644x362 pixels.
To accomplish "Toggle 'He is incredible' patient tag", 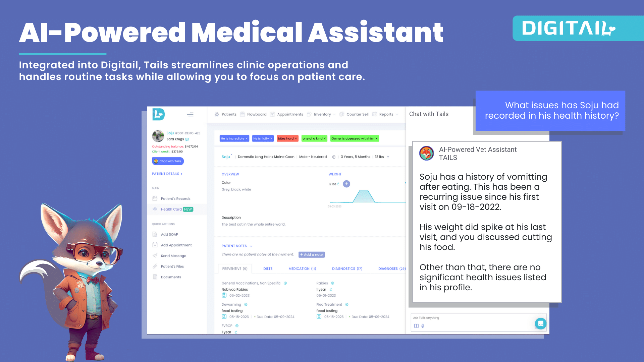I will click(233, 138).
